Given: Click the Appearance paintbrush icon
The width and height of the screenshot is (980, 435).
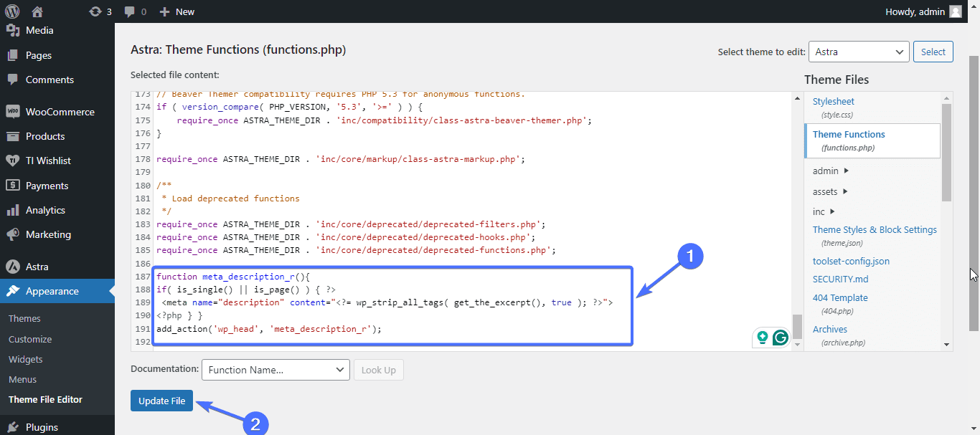Looking at the screenshot, I should 12,291.
